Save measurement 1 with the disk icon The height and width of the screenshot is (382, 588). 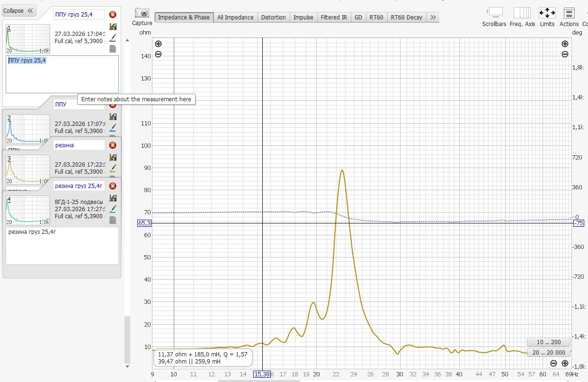[113, 27]
